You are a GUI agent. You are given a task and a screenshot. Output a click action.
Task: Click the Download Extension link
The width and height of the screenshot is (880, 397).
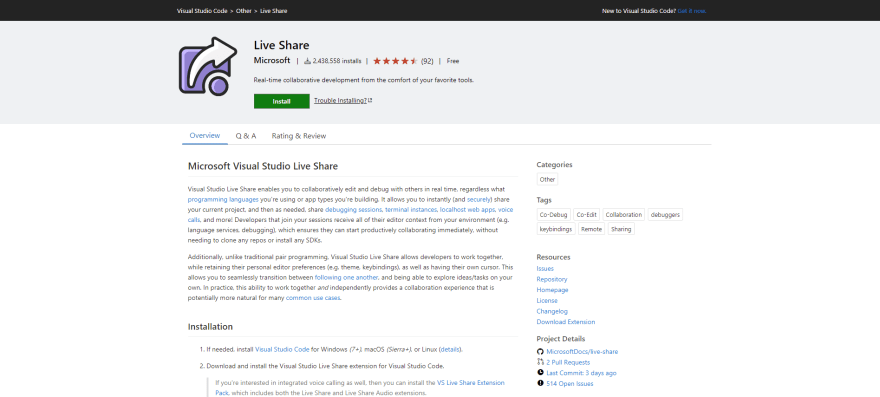tap(566, 322)
